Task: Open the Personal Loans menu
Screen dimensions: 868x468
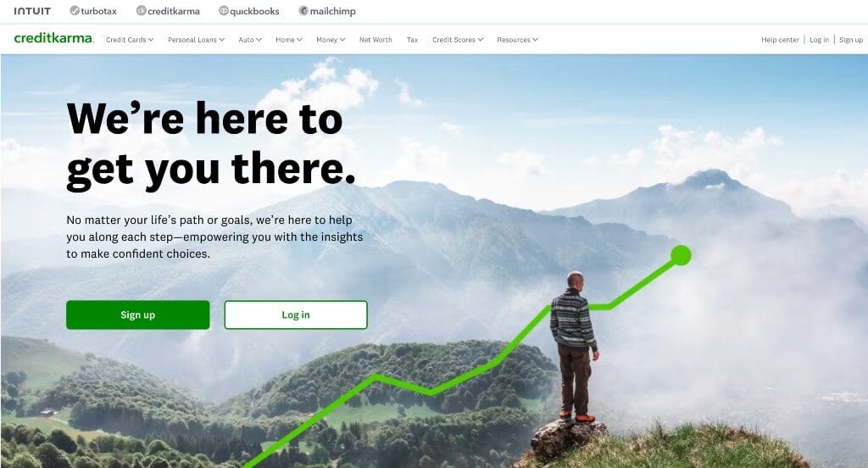Action: click(x=196, y=40)
